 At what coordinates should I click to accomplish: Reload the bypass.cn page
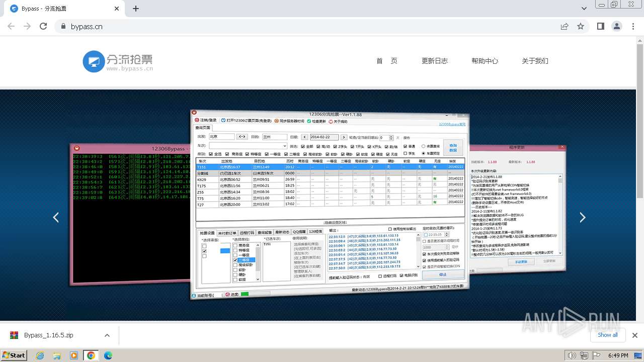43,26
